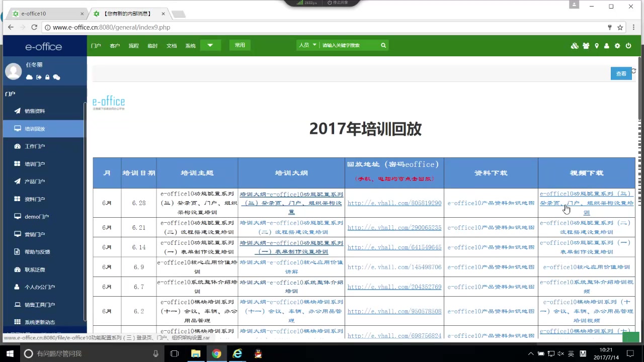Expand the green dropdown arrow after 系统

click(210, 45)
